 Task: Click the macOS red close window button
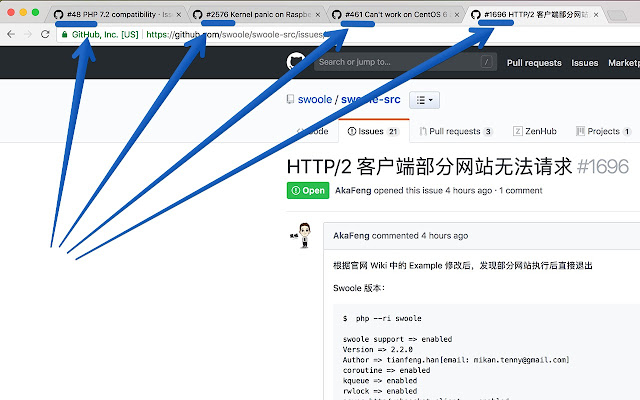tap(11, 12)
